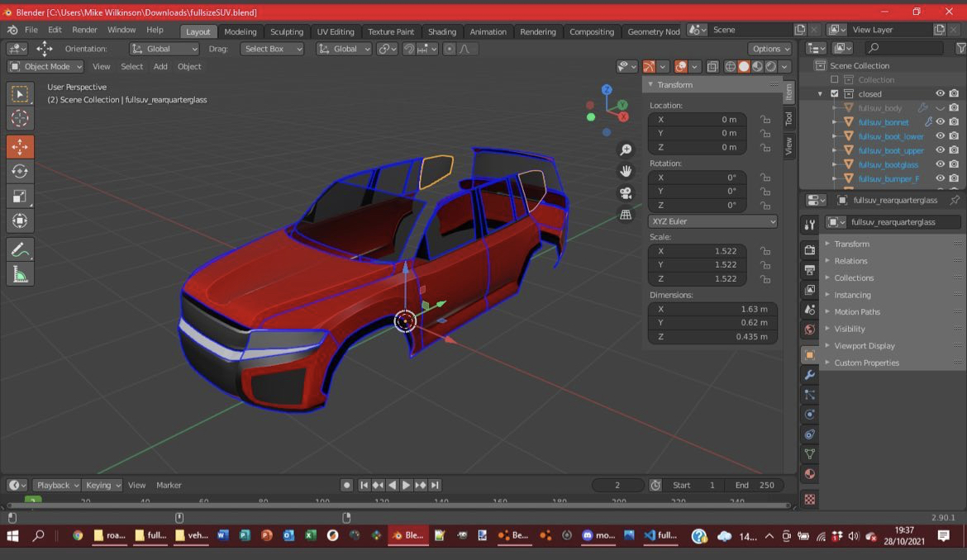Open the Object properties tab
Screen dimensions: 967x560
810,355
